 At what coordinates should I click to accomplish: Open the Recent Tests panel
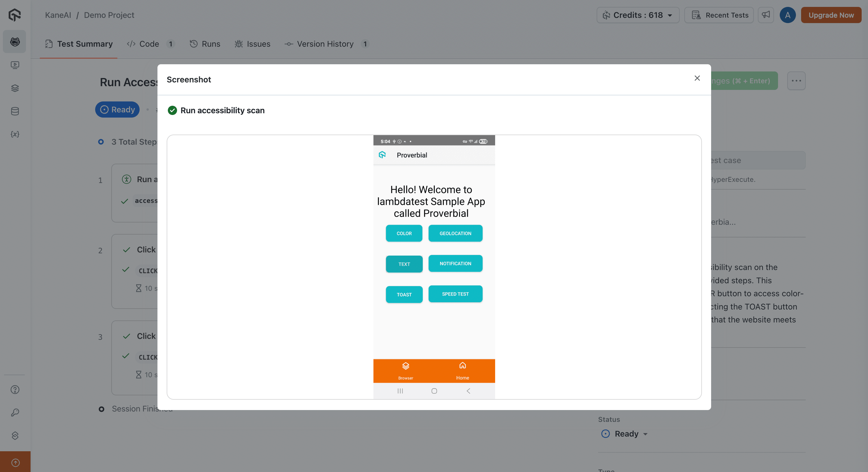pos(719,15)
